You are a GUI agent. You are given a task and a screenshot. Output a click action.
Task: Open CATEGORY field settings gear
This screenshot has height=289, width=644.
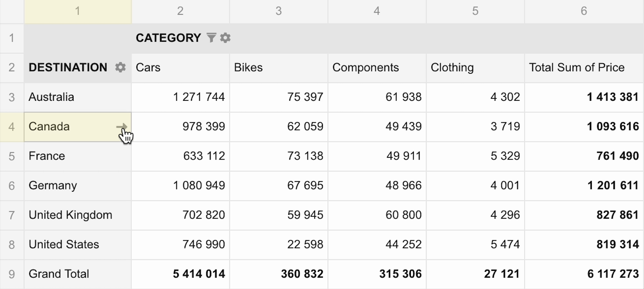click(x=225, y=38)
